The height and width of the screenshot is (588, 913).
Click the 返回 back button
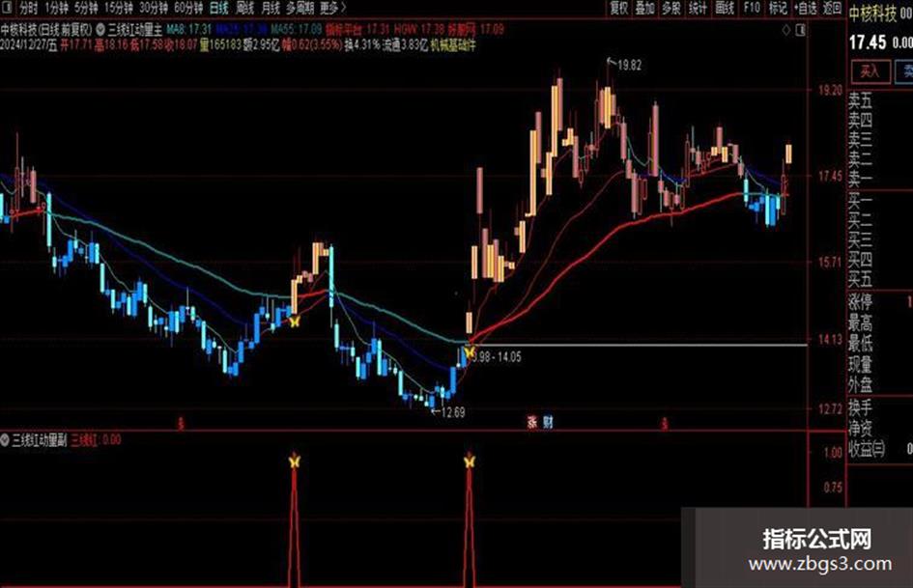pyautogui.click(x=832, y=8)
